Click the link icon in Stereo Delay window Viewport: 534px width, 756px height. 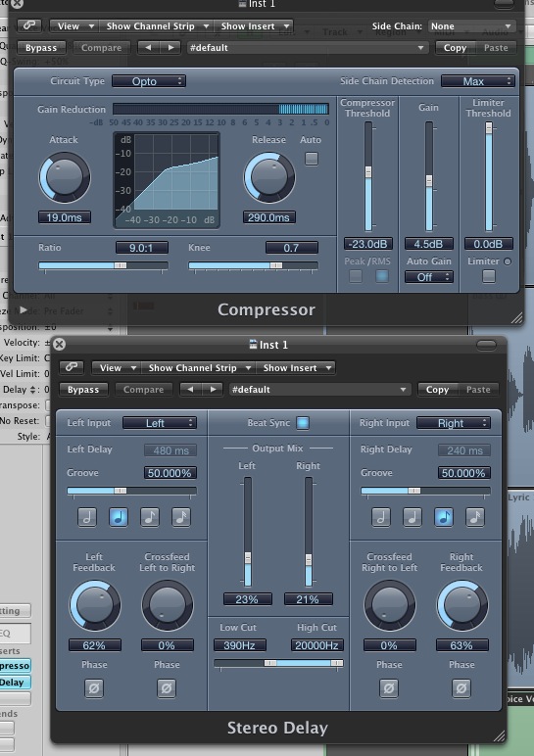click(x=72, y=367)
